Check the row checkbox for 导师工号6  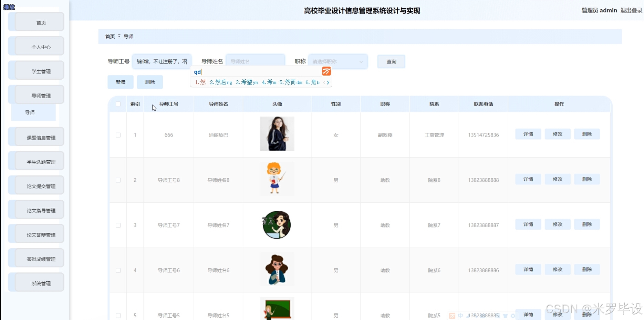tap(118, 271)
